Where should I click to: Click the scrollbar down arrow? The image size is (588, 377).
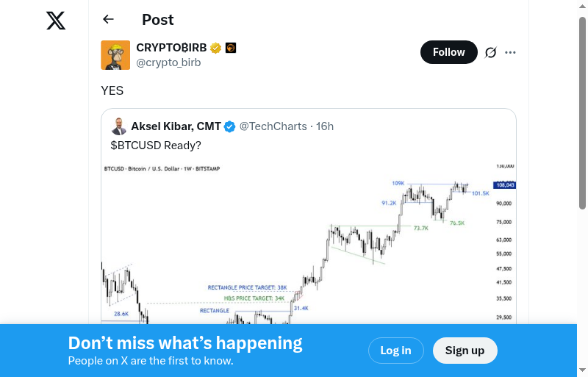(x=582, y=370)
